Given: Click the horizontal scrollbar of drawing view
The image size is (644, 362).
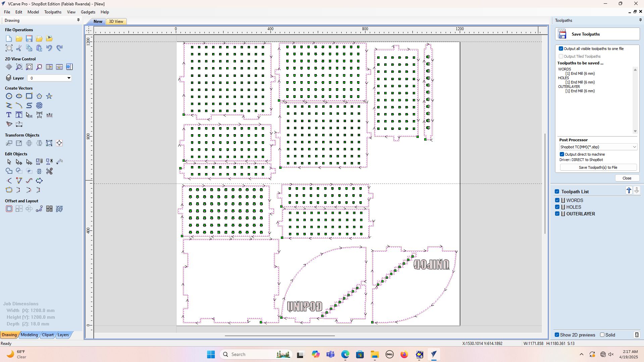Looking at the screenshot, I should coord(280,335).
